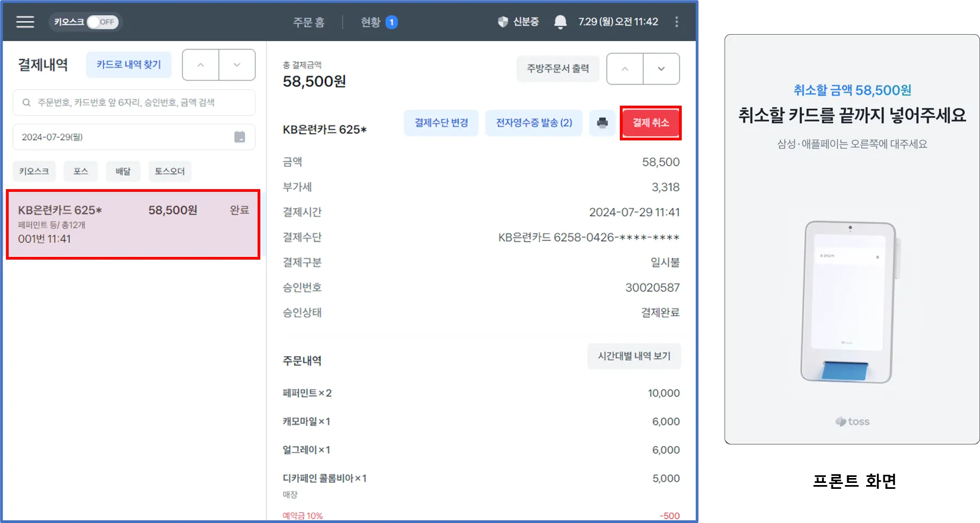Click the 예약금 10% discount line
Image resolution: width=980 pixels, height=523 pixels.
click(x=481, y=516)
